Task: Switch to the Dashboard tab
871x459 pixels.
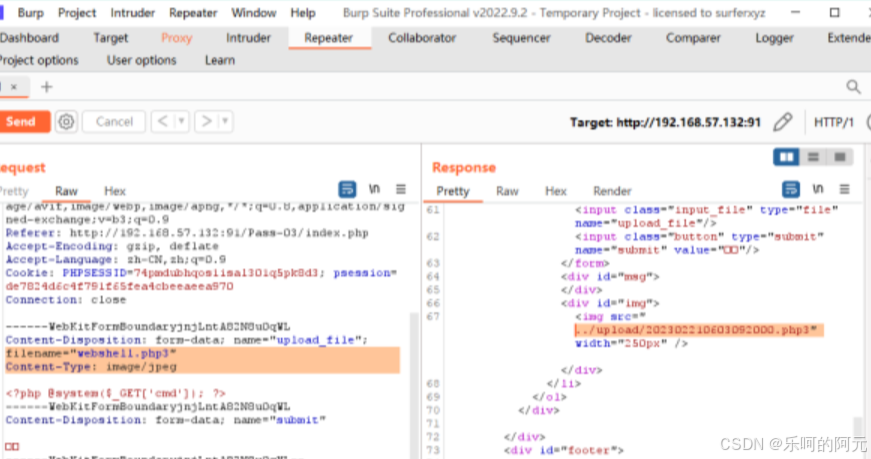Action: click(29, 38)
